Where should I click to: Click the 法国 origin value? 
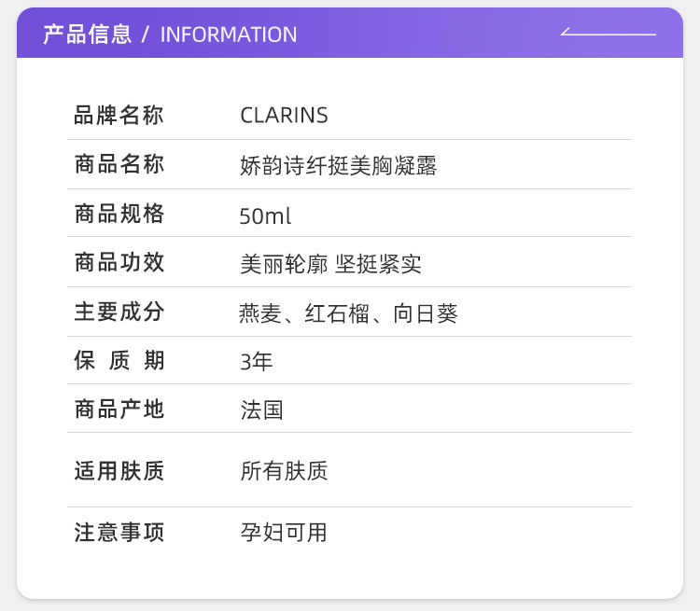261,410
